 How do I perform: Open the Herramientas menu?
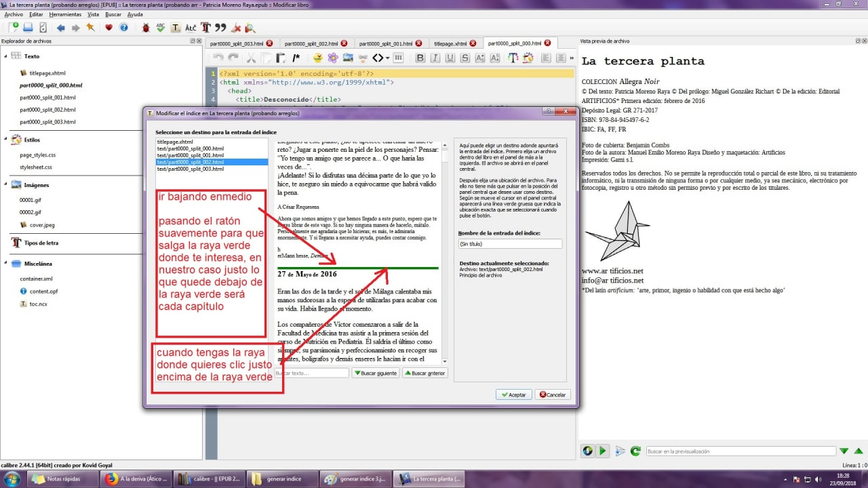[x=65, y=14]
